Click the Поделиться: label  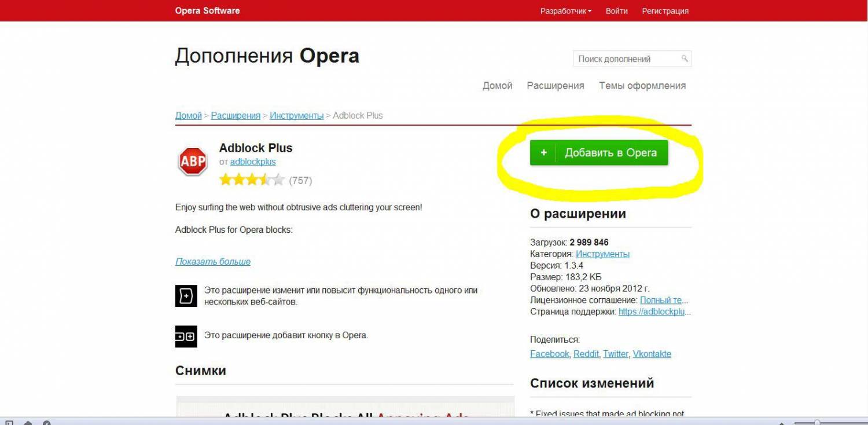pyautogui.click(x=555, y=339)
